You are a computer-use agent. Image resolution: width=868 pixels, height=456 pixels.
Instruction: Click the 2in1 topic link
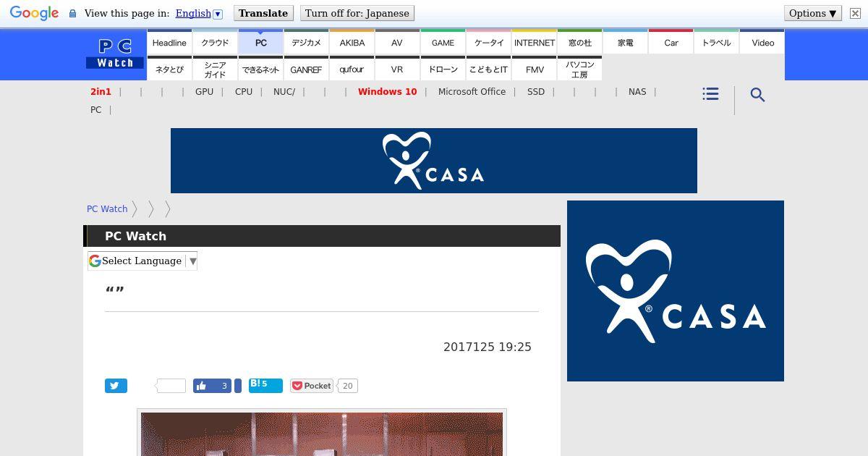pos(101,92)
